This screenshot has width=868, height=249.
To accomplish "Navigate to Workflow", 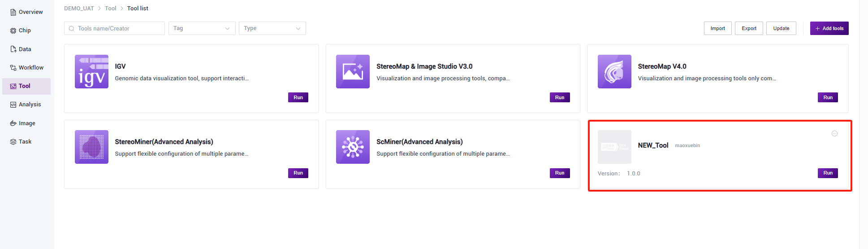I will click(26, 68).
